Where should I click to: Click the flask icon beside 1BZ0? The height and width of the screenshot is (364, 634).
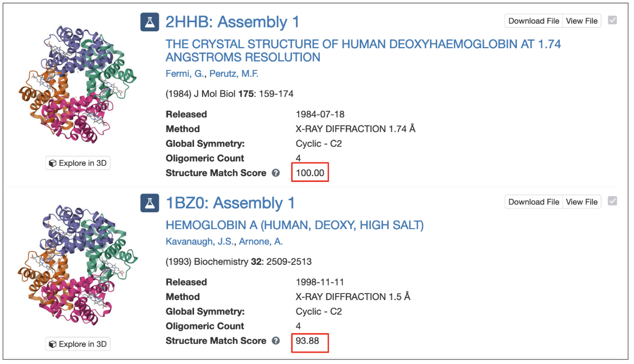point(150,203)
